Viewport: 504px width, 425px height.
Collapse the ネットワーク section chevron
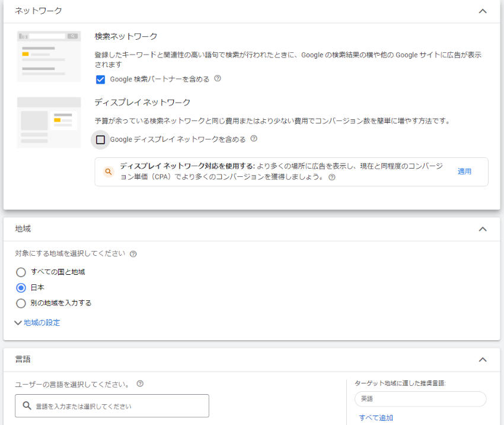tap(483, 11)
